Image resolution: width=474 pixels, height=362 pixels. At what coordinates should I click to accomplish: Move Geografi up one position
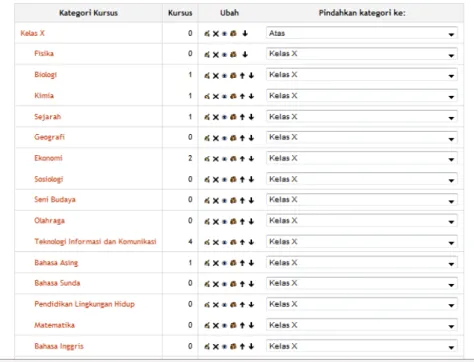pos(242,138)
